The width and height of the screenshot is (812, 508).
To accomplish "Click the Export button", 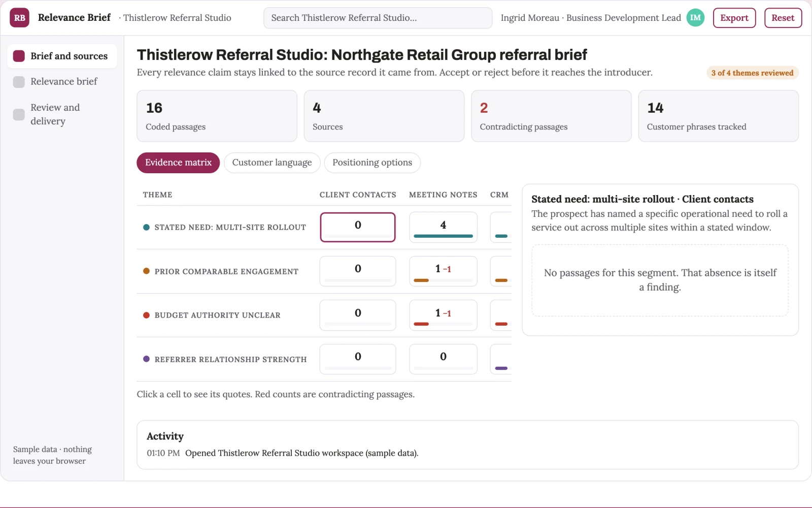I will 734,18.
